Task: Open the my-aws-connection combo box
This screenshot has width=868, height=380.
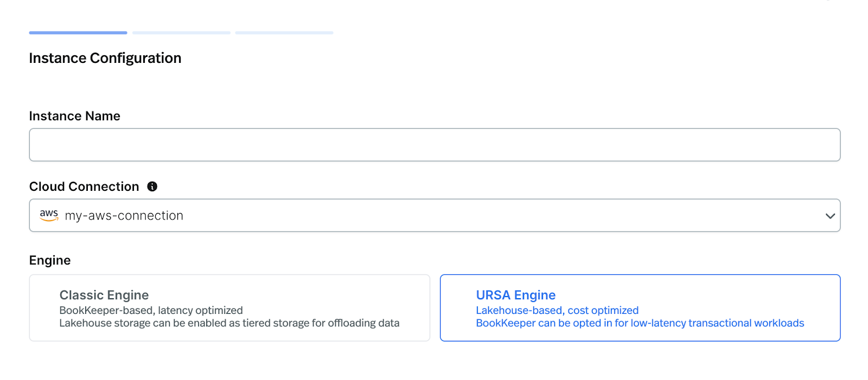Action: tap(434, 216)
